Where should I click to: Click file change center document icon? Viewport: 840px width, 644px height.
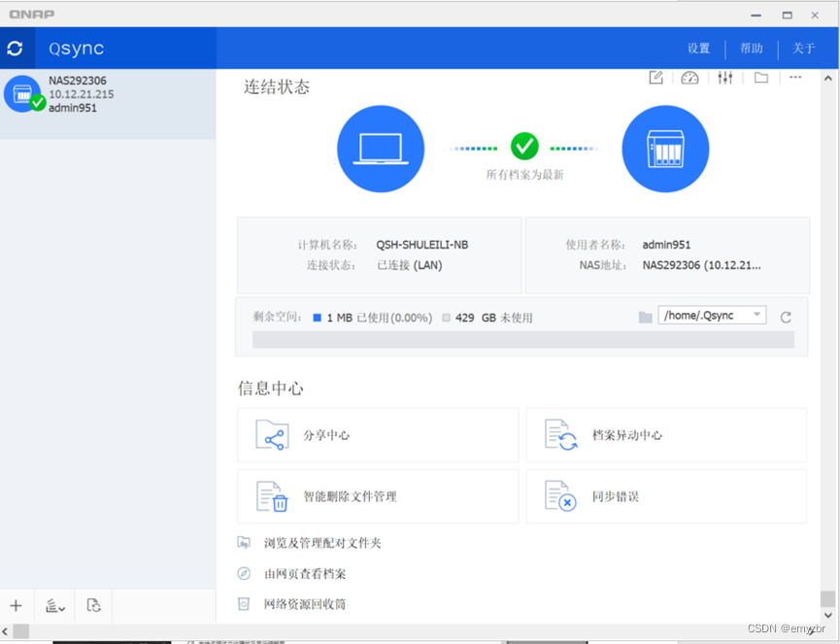point(560,435)
